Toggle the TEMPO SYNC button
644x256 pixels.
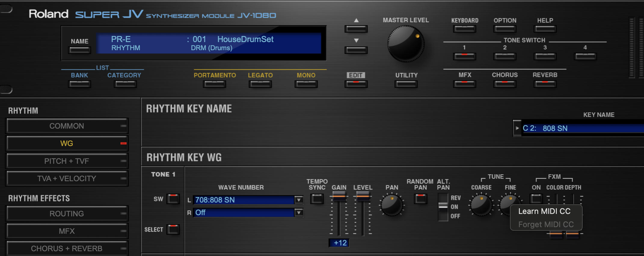click(x=317, y=199)
